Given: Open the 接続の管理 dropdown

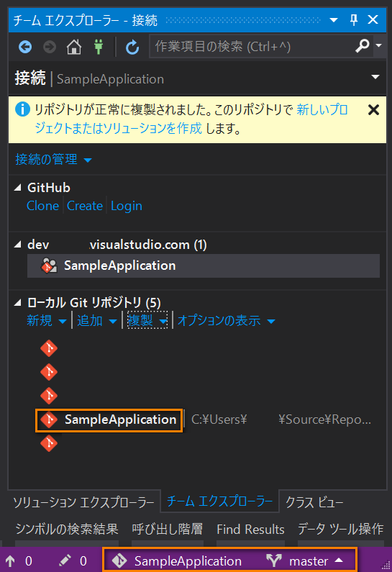Looking at the screenshot, I should (x=53, y=160).
